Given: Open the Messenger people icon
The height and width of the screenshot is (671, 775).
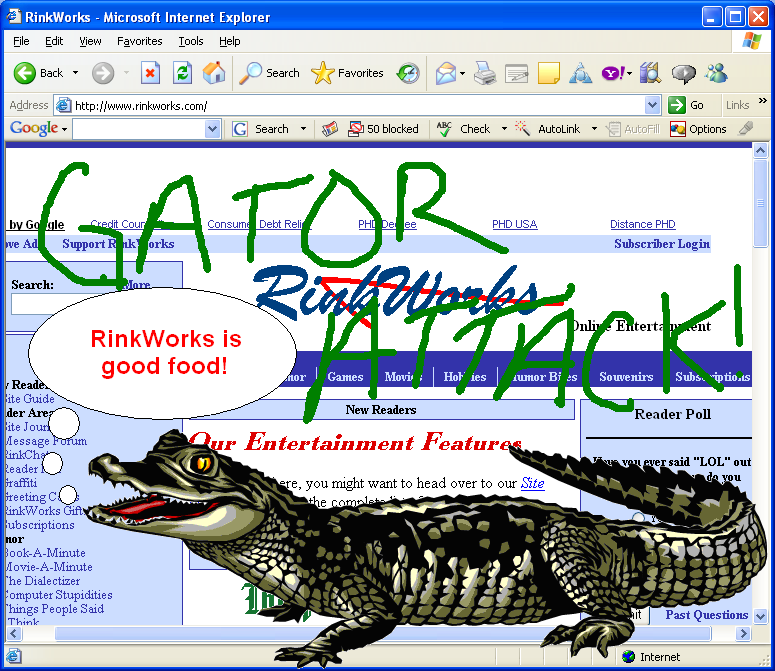Looking at the screenshot, I should [716, 74].
